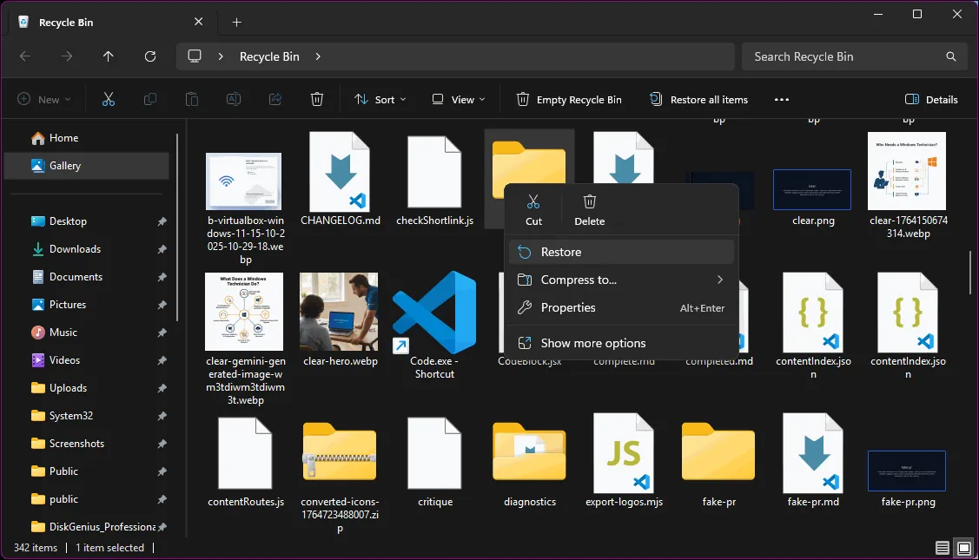Refresh the Recycle Bin view

[x=149, y=56]
